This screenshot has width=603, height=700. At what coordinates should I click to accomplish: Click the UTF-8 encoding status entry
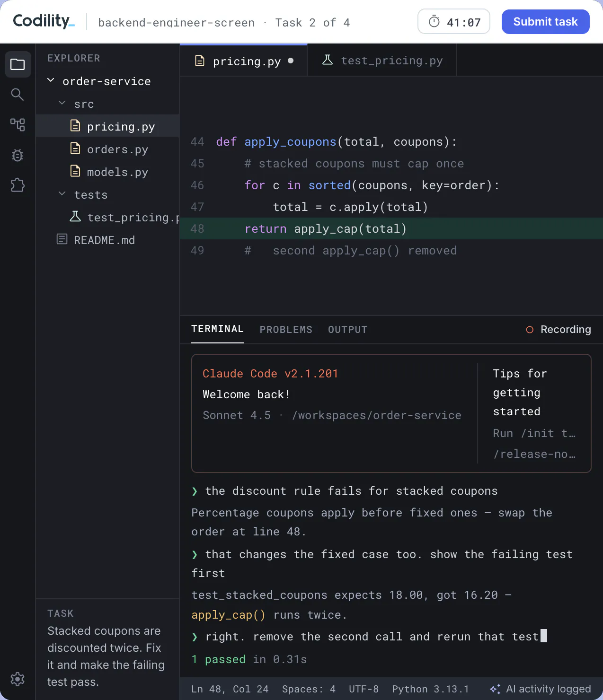(364, 689)
